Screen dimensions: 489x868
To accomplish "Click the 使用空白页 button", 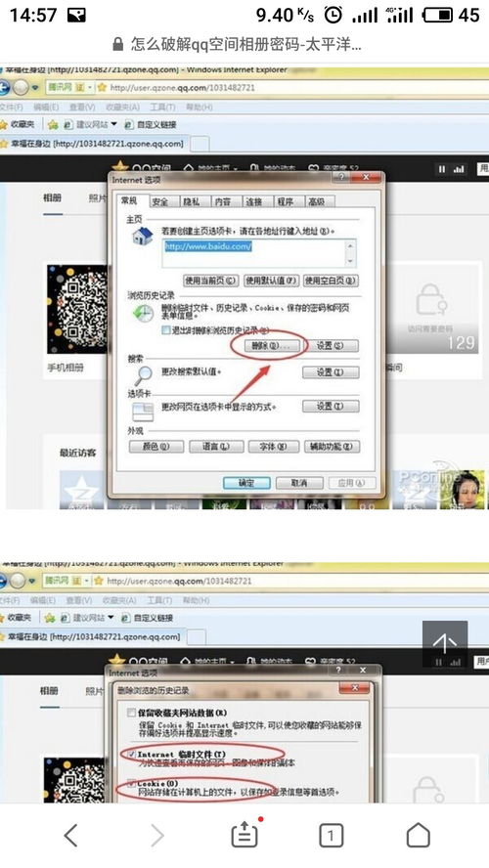I will (331, 281).
